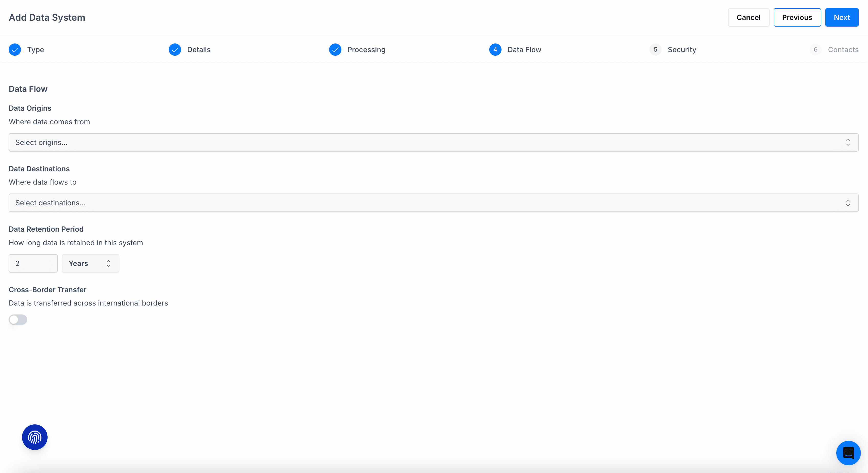This screenshot has width=868, height=473.
Task: Open the Select origins dropdown
Action: click(x=433, y=142)
